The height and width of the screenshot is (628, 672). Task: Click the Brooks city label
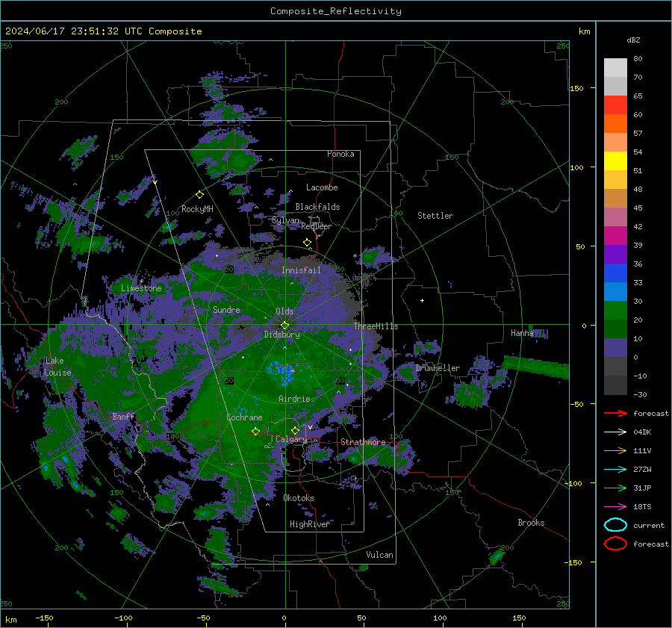point(531,523)
